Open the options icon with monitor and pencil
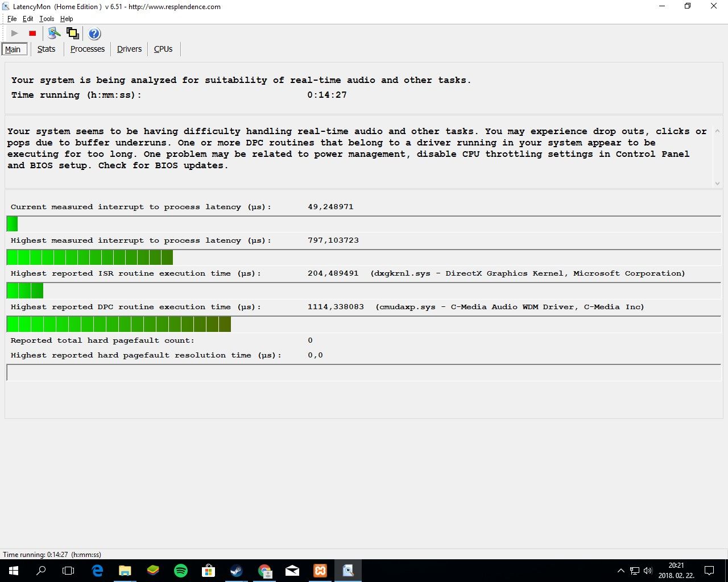Viewport: 728px width, 582px height. click(x=54, y=34)
